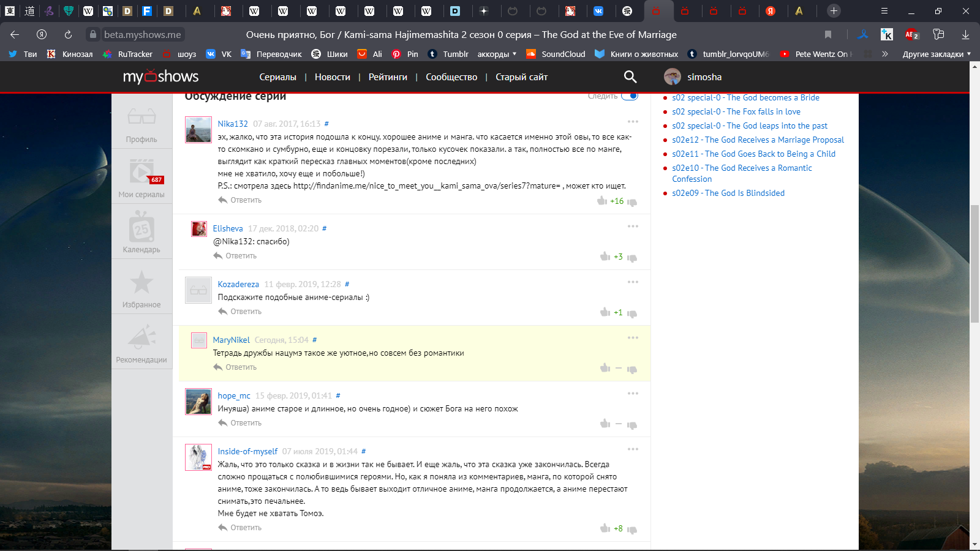
Task: Reply to hope_mc's comment
Action: pyautogui.click(x=240, y=423)
